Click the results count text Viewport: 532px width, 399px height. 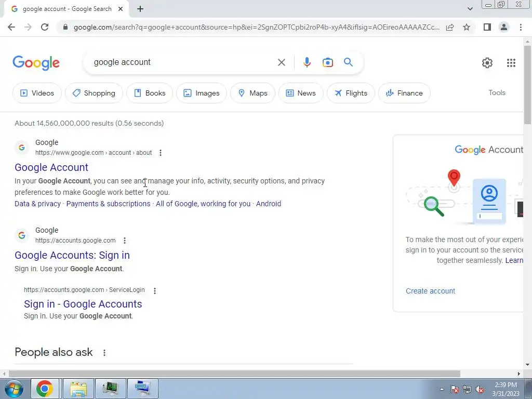[89, 124]
